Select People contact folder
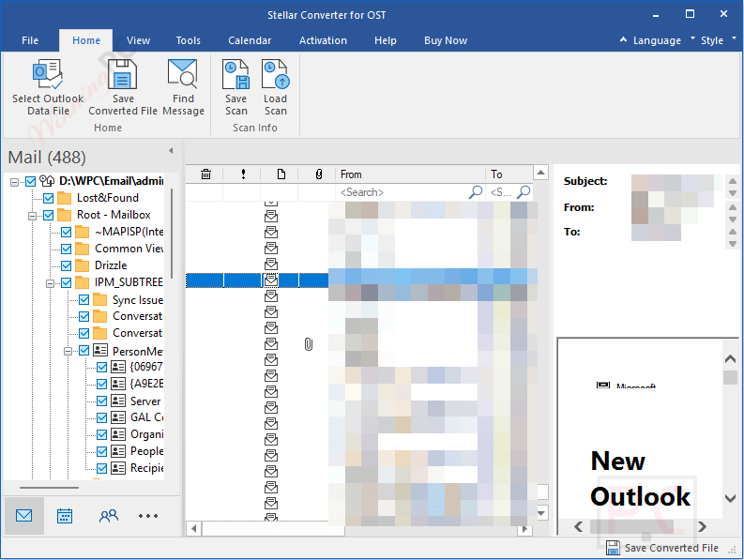The image size is (744, 560). [146, 451]
